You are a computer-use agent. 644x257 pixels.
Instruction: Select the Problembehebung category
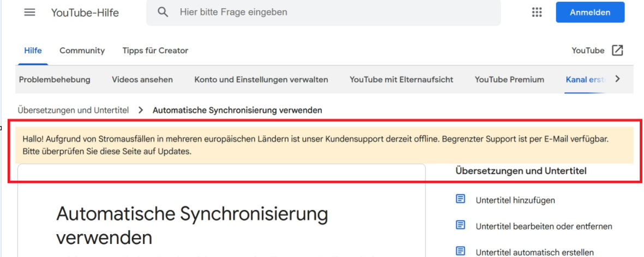55,79
